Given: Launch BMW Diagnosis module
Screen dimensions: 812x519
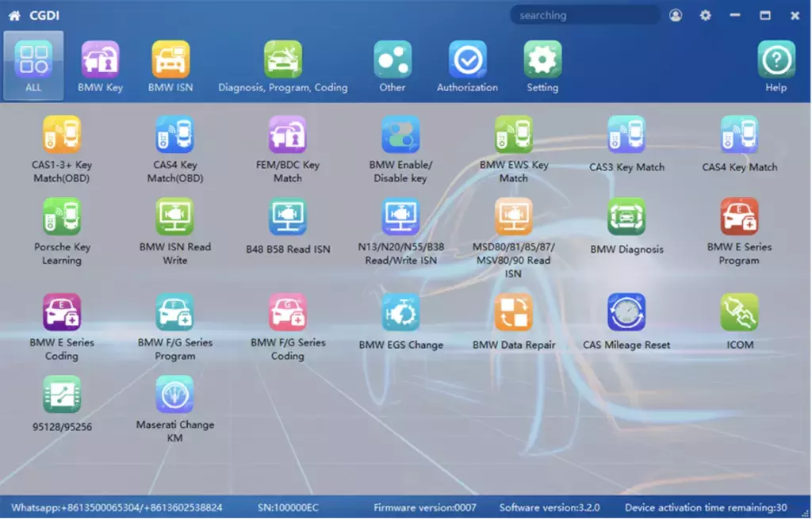Looking at the screenshot, I should click(x=626, y=217).
